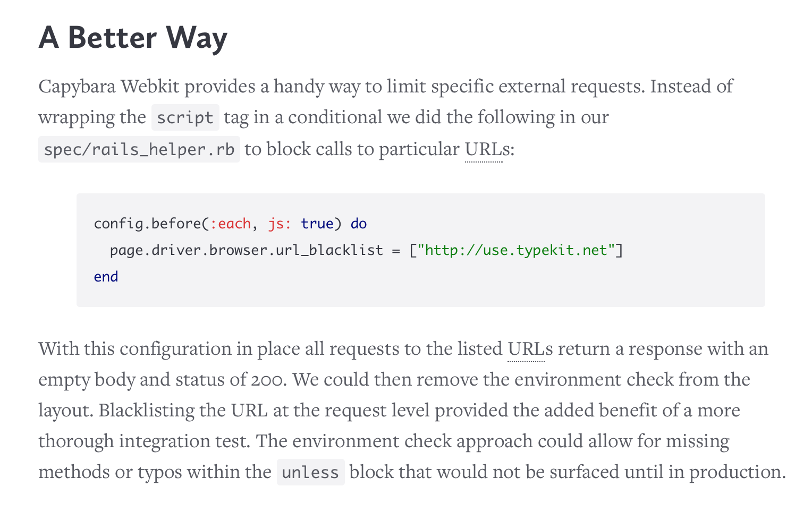This screenshot has height=512, width=812.
Task: Click the "A Better Way" heading
Action: (x=133, y=38)
